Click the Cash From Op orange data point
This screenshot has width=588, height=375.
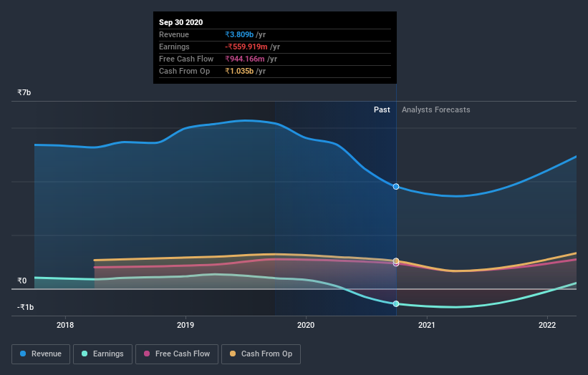pyautogui.click(x=396, y=260)
